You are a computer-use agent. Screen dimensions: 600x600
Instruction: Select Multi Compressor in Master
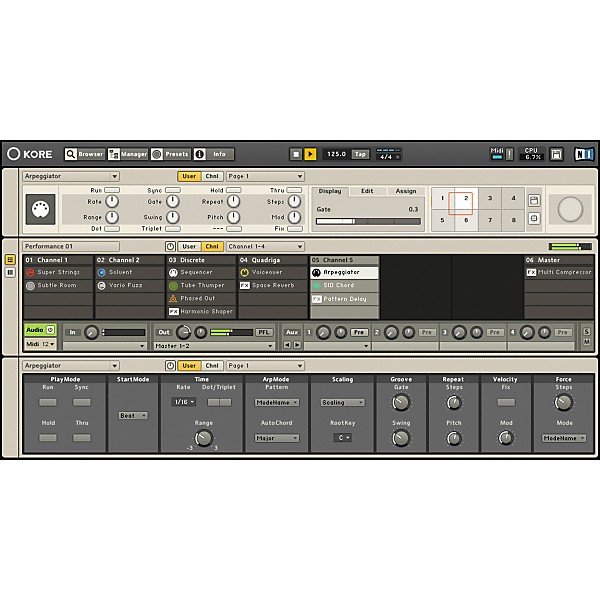559,272
